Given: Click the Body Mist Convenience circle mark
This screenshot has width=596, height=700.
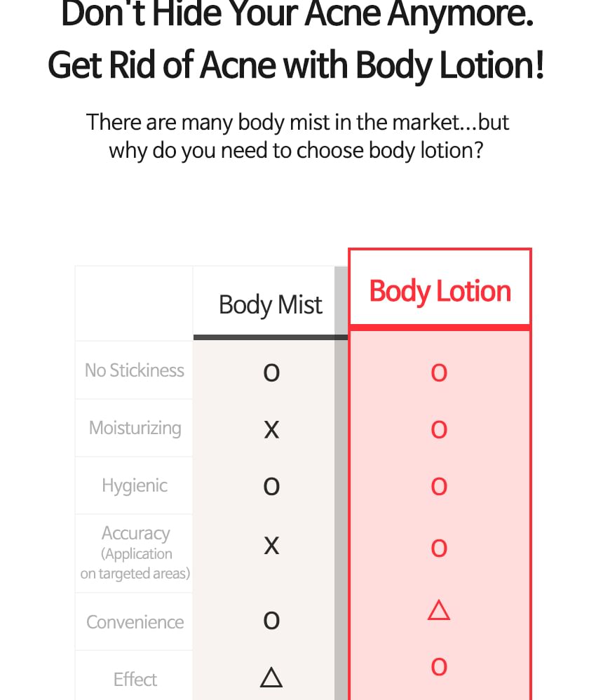Looking at the screenshot, I should click(271, 621).
